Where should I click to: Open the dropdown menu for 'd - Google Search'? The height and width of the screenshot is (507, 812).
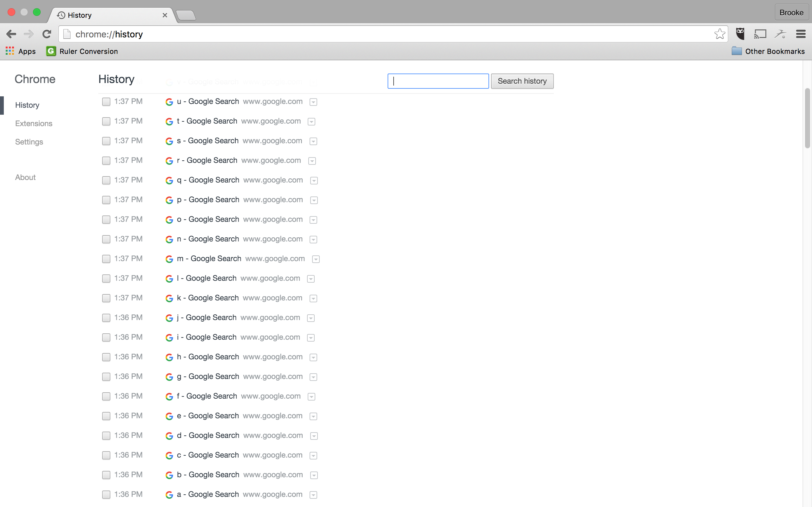pyautogui.click(x=314, y=436)
